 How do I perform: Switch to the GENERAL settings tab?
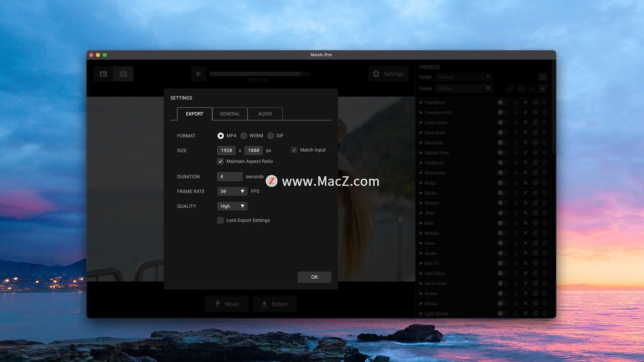(230, 114)
